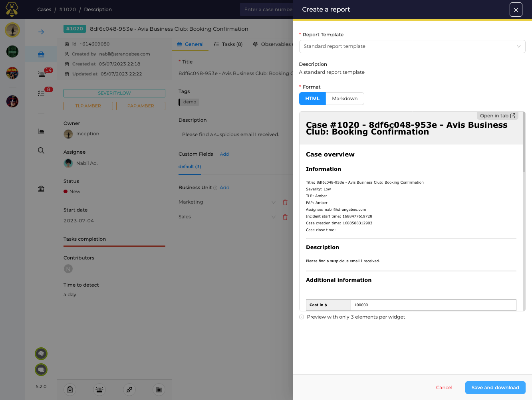
Task: Delete the Marketing business unit trash icon
Action: (285, 202)
